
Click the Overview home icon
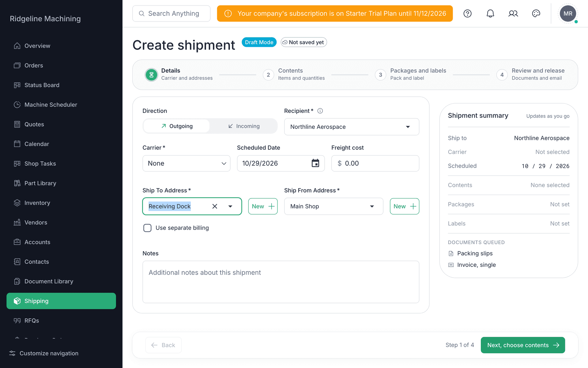click(17, 46)
